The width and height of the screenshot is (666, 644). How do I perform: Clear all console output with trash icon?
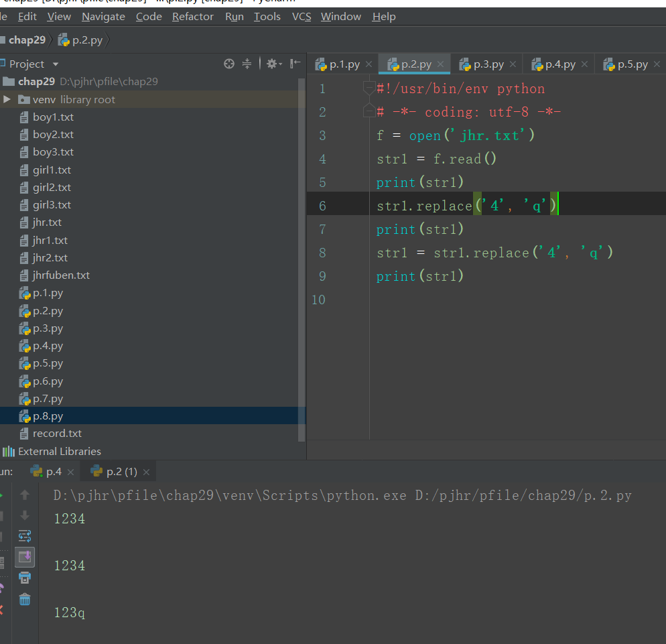(x=25, y=599)
